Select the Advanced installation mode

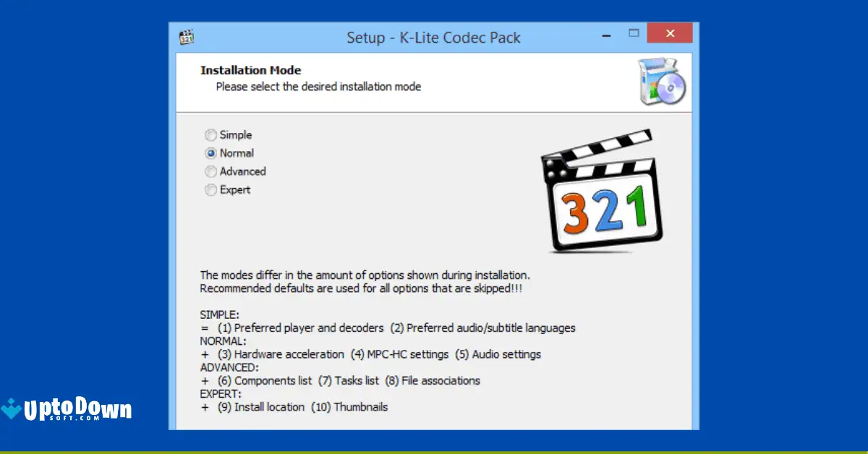point(210,171)
